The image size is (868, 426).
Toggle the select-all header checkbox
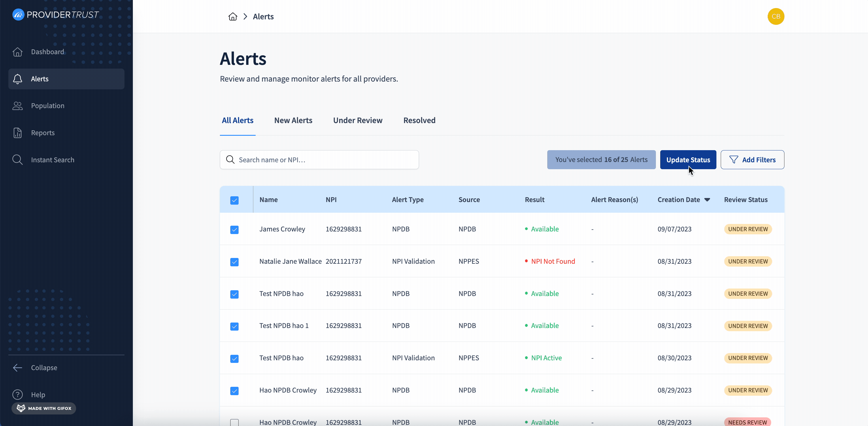click(x=235, y=200)
